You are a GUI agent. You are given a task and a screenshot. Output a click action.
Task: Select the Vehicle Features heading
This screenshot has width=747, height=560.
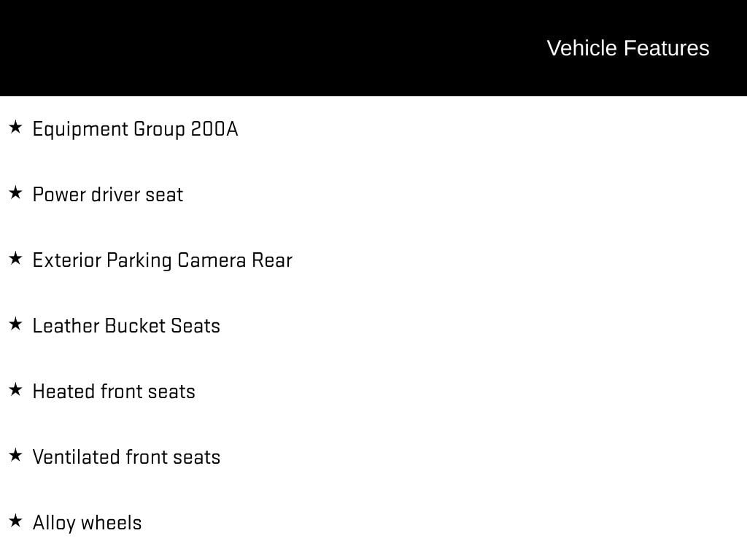628,48
